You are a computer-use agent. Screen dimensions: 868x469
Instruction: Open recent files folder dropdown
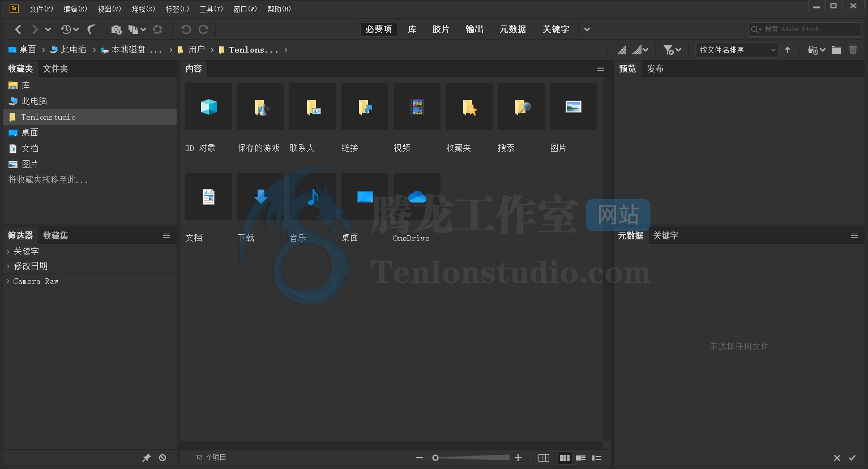point(816,50)
